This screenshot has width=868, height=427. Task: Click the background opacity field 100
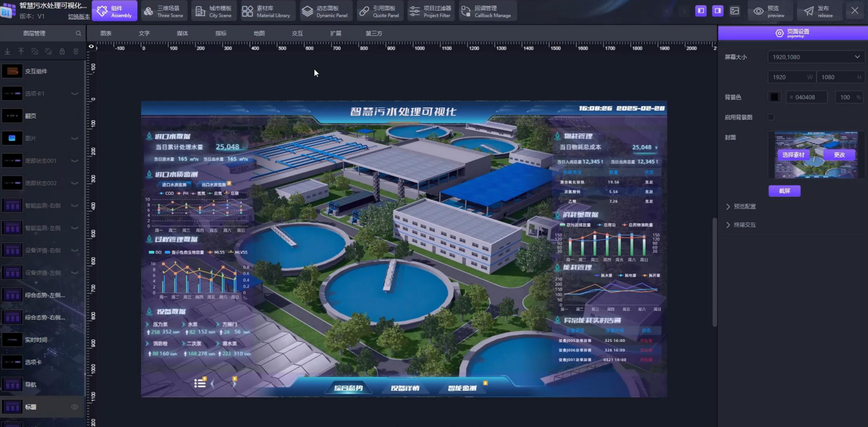coord(849,97)
